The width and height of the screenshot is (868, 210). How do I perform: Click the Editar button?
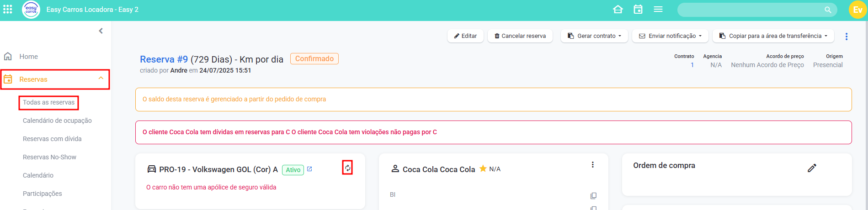tap(465, 36)
